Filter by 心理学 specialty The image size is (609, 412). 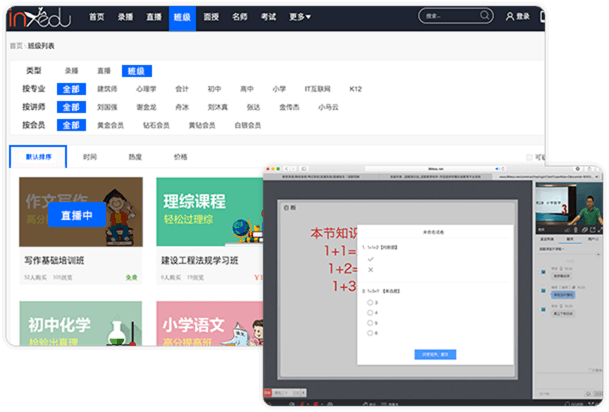tap(146, 89)
